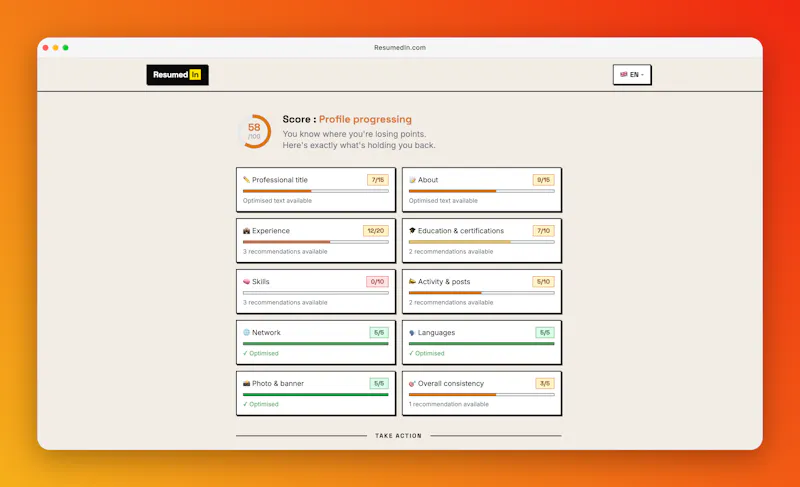The height and width of the screenshot is (487, 800).
Task: Open the Experience card
Action: pyautogui.click(x=316, y=240)
